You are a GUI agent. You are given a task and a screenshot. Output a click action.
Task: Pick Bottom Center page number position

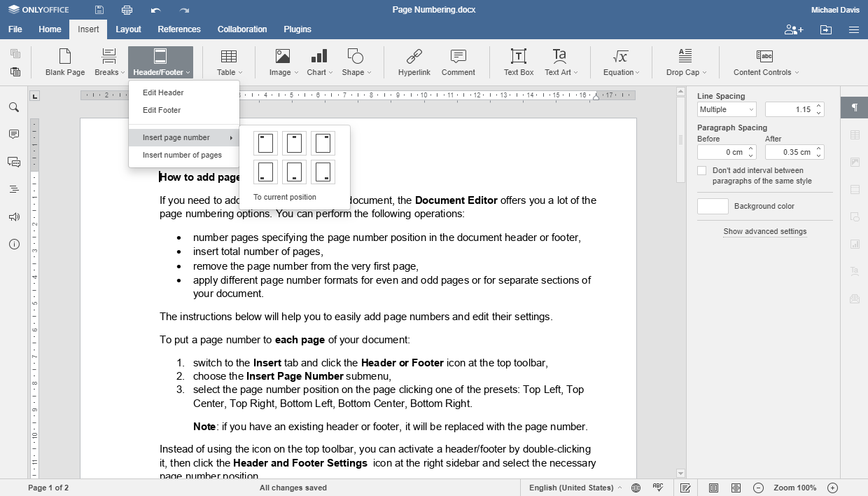click(x=295, y=172)
